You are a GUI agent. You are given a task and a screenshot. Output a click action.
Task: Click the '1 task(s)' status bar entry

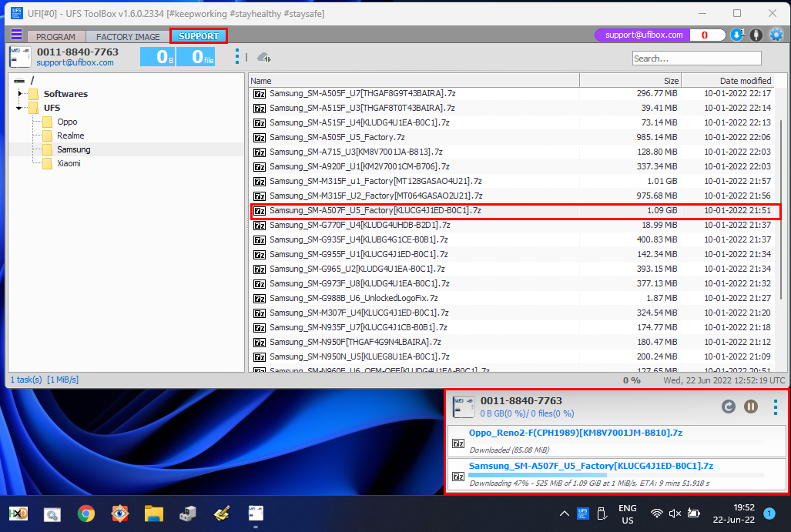(26, 380)
